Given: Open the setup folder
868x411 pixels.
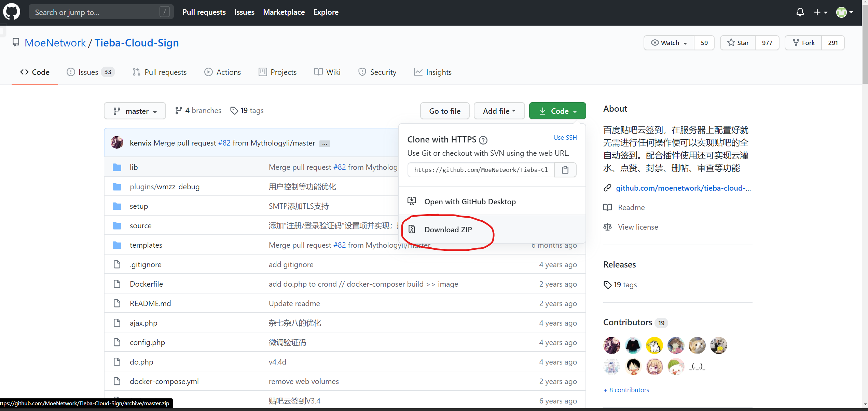Looking at the screenshot, I should pyautogui.click(x=139, y=206).
